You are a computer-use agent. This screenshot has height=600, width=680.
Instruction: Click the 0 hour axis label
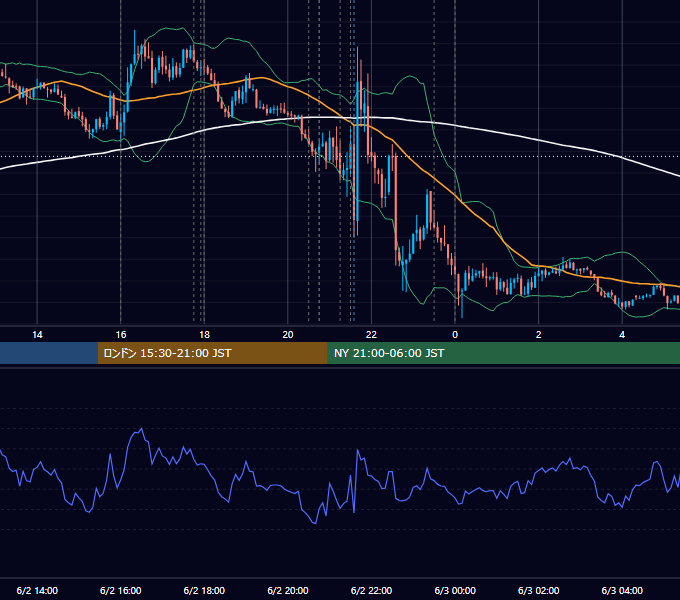pos(455,335)
